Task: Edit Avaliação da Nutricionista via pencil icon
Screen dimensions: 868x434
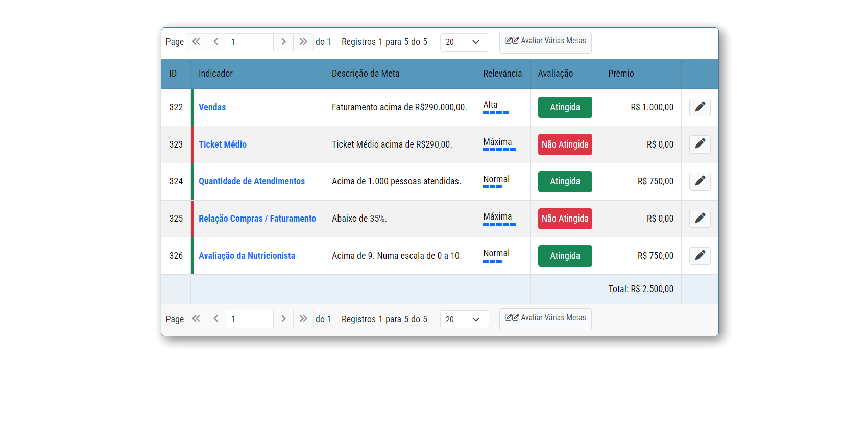Action: tap(700, 256)
